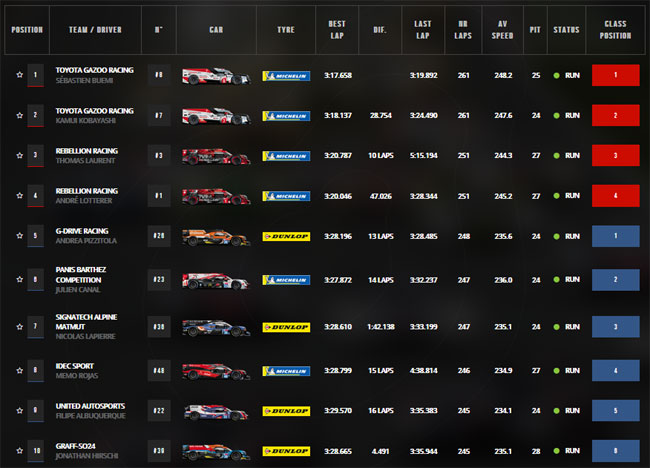Click Michelin tyre logo in Thomas Laurent row
650x468 pixels.
point(286,156)
